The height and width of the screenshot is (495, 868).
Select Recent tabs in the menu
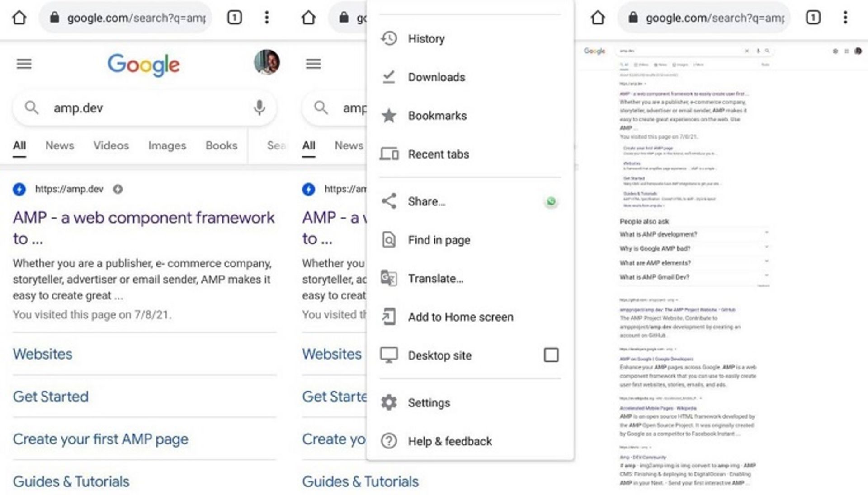(438, 154)
